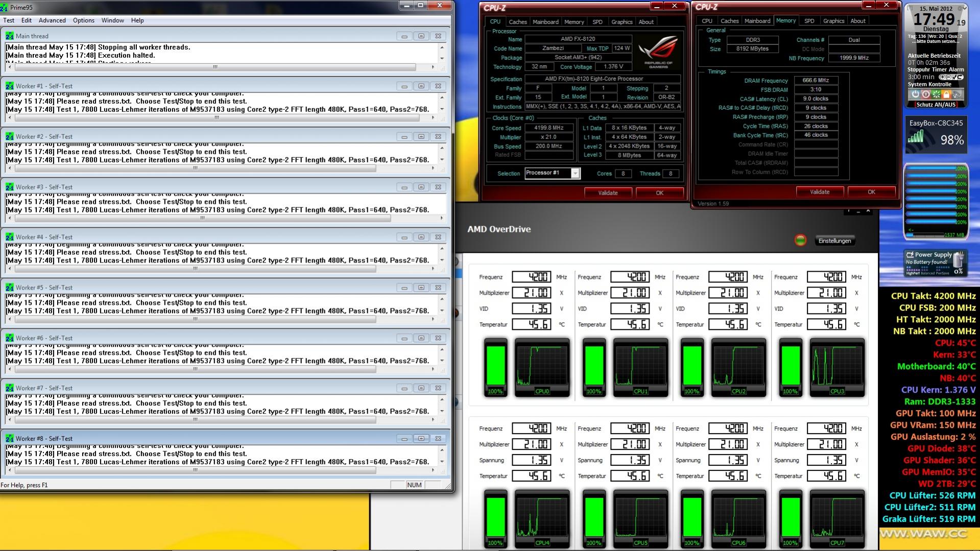Open the Test menu in Prime95
Image resolution: width=980 pixels, height=551 pixels.
(x=9, y=20)
